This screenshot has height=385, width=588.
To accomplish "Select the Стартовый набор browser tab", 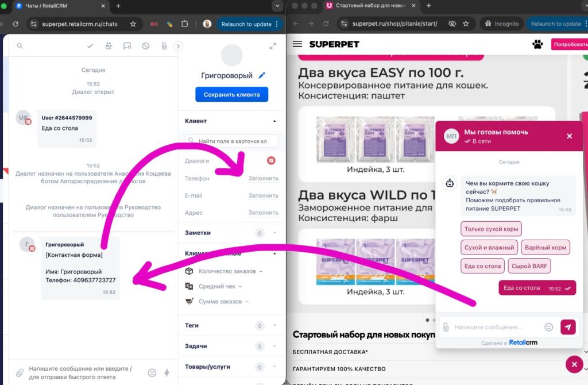I will (370, 6).
